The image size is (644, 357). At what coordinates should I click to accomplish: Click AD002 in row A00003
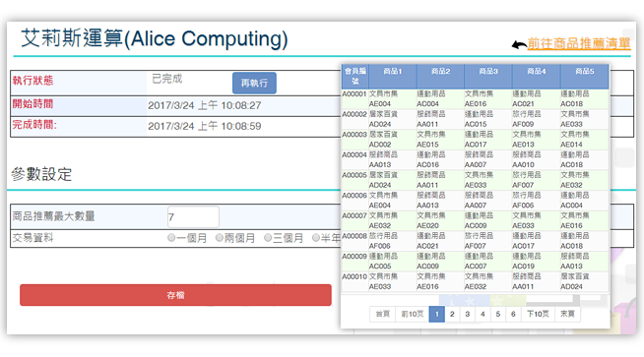(x=380, y=145)
